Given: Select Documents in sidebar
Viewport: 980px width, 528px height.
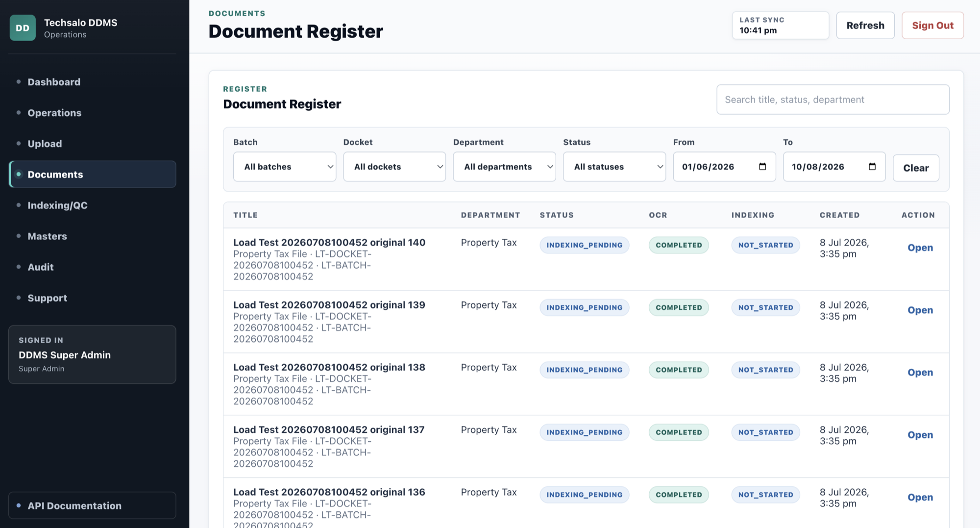Looking at the screenshot, I should (x=92, y=175).
